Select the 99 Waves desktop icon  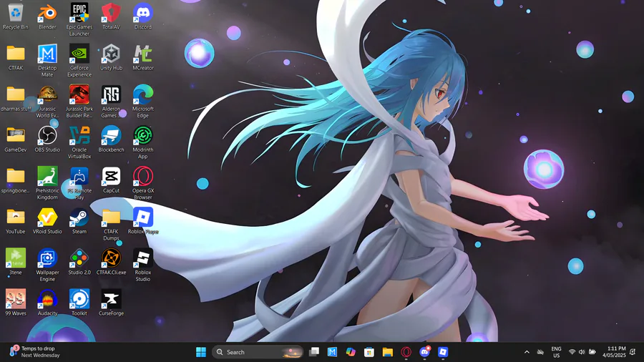(x=16, y=303)
